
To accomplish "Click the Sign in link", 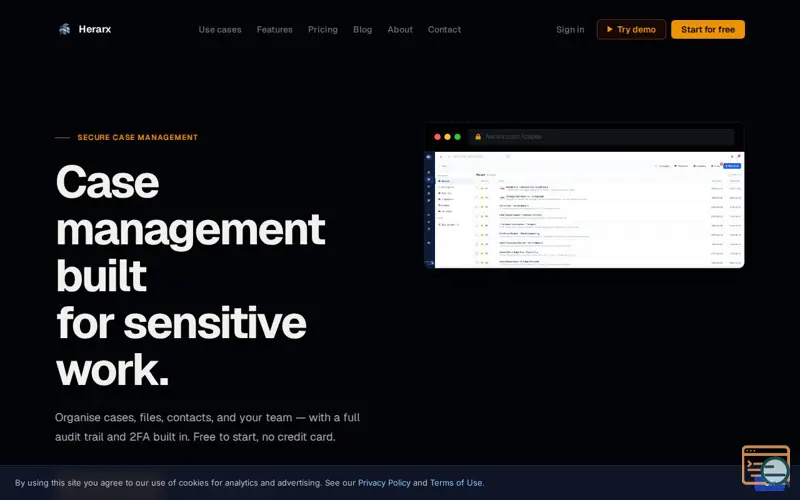I will pyautogui.click(x=570, y=30).
